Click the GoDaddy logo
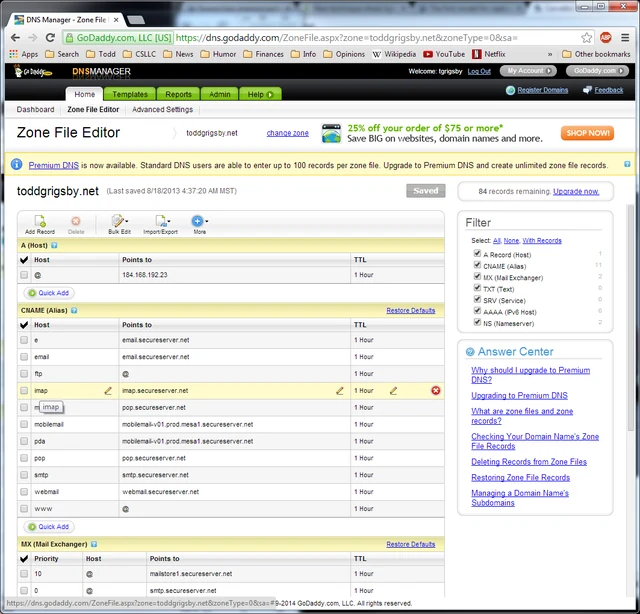The height and width of the screenshot is (614, 640). coord(33,71)
